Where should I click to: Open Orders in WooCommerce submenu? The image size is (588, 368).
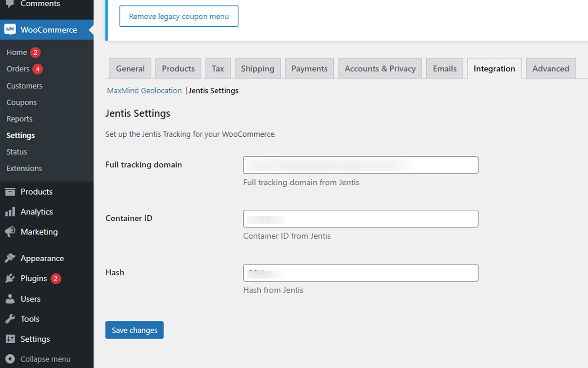tap(18, 69)
